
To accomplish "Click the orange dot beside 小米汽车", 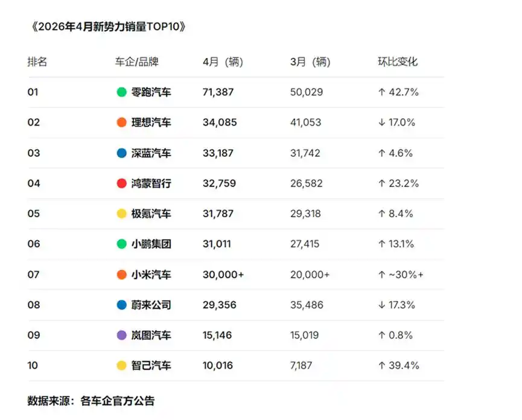I will click(x=121, y=274).
